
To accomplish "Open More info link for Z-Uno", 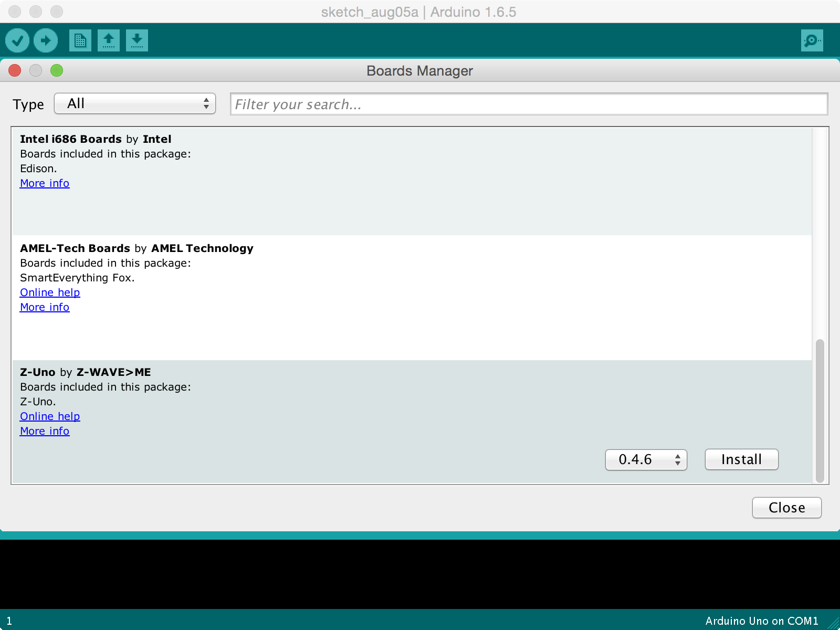I will point(45,431).
